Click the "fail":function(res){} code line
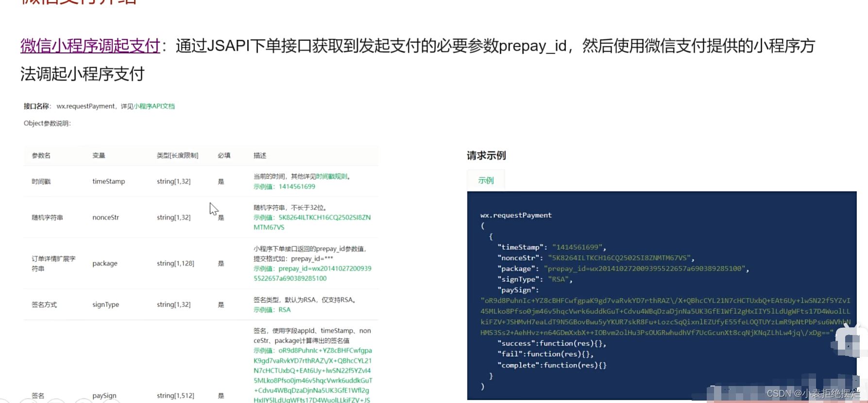The image size is (868, 403). point(545,354)
